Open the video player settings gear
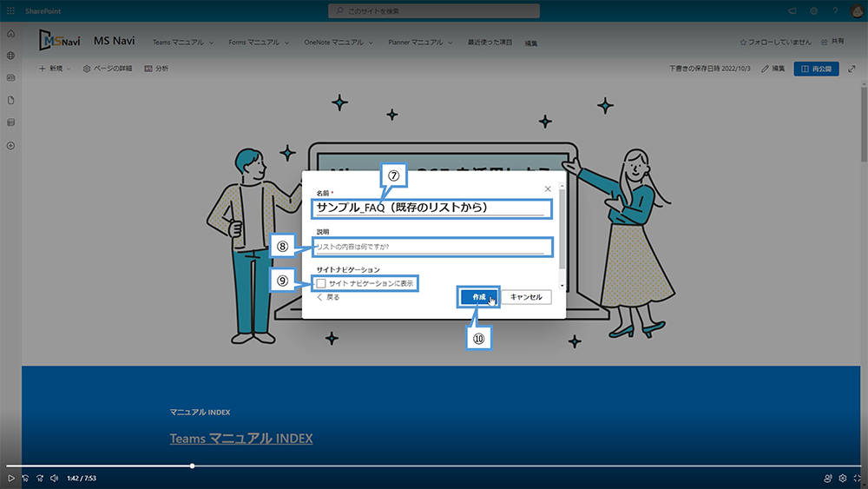The width and height of the screenshot is (868, 489). 843,478
